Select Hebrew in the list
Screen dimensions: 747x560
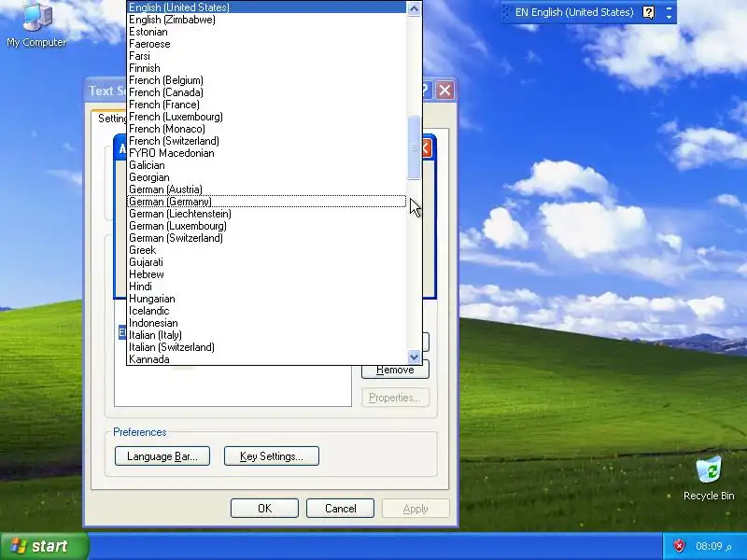[267, 274]
